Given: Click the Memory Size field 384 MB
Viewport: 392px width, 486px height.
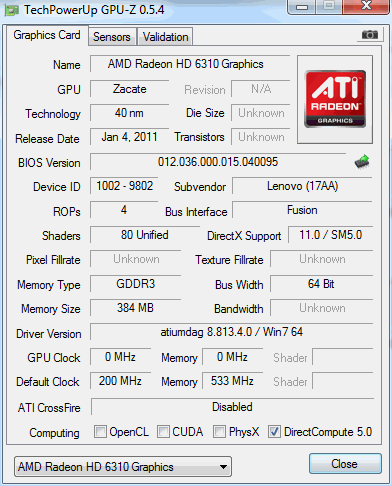Looking at the screenshot, I should click(136, 308).
